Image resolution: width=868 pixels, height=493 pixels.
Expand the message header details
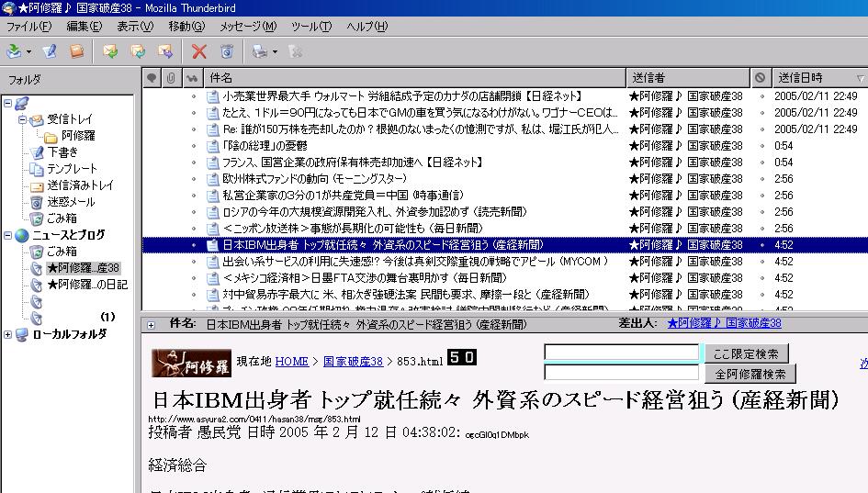pyautogui.click(x=151, y=325)
